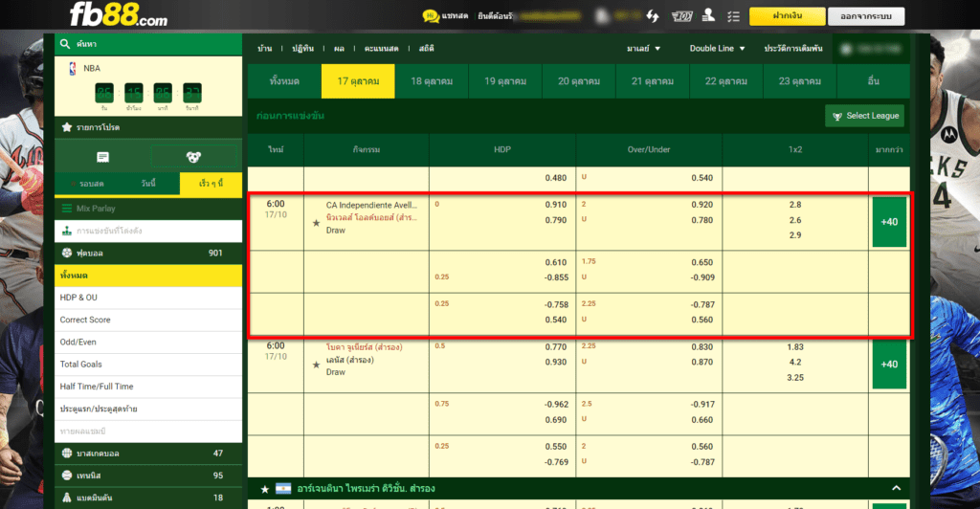Star the Argentina Primera Division league

pos(264,489)
